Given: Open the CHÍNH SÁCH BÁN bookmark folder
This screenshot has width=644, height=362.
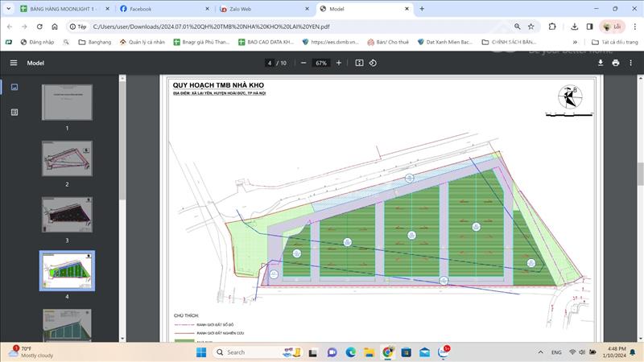Looking at the screenshot, I should 509,42.
